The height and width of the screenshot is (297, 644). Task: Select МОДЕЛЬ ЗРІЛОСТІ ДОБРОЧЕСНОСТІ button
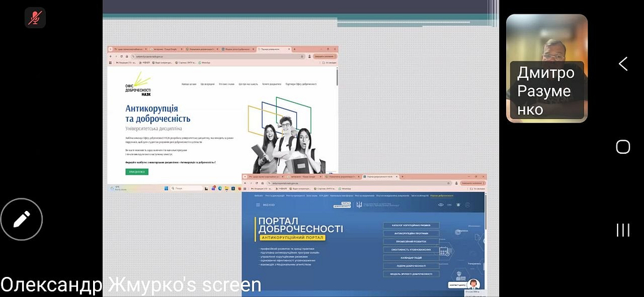coord(411,274)
